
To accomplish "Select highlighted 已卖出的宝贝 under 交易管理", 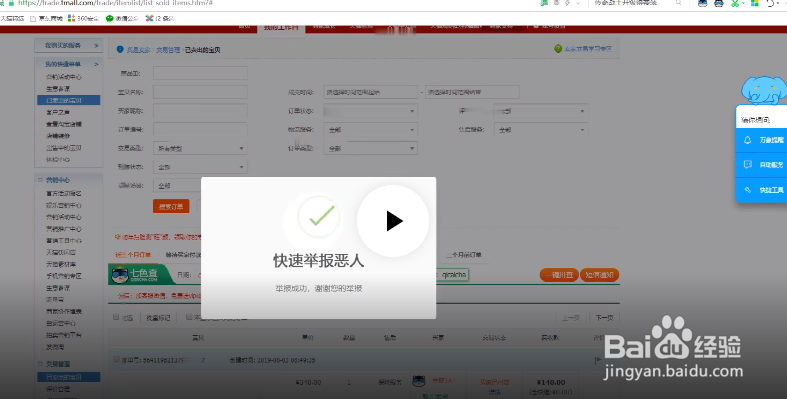I will [x=69, y=377].
